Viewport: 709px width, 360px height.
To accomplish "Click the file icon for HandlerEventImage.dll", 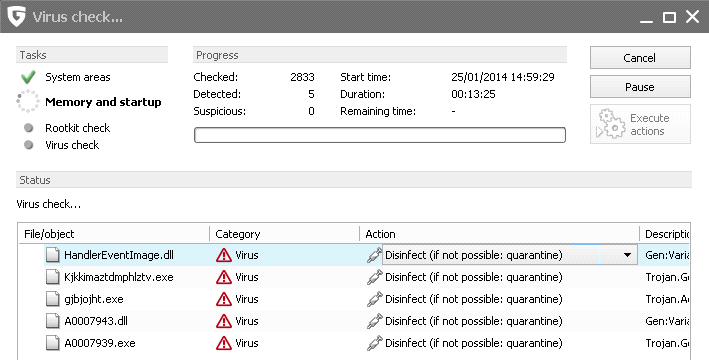I will pyautogui.click(x=53, y=255).
